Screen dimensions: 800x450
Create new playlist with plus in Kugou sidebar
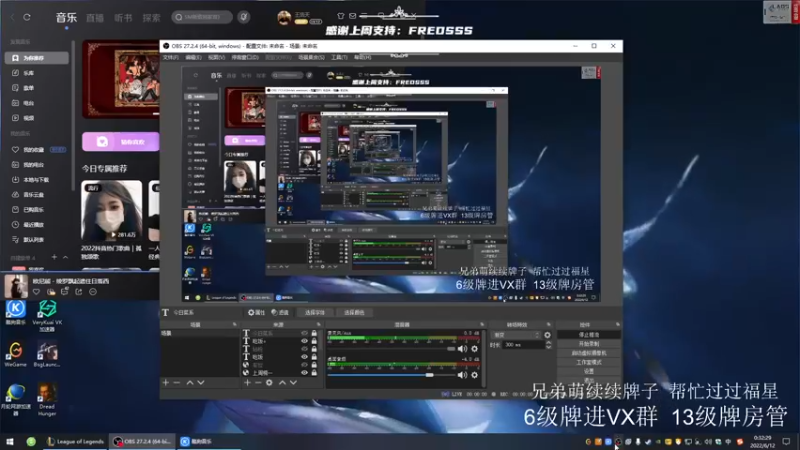click(54, 257)
